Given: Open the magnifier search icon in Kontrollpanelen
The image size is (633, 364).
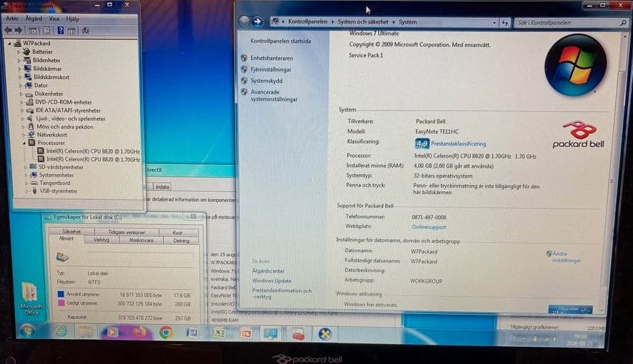Looking at the screenshot, I should [x=623, y=23].
